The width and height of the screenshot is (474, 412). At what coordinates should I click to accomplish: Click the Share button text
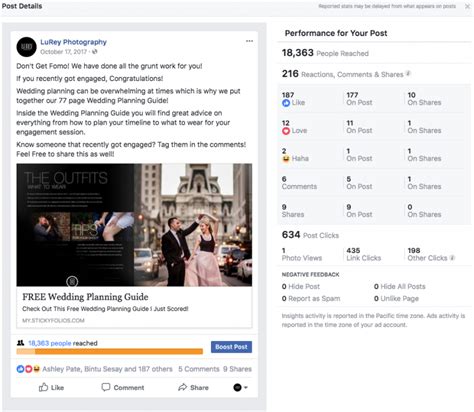pyautogui.click(x=199, y=387)
